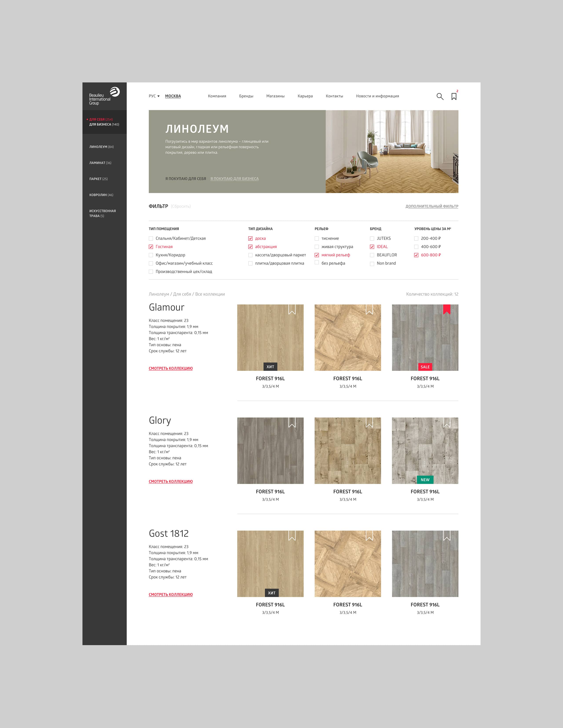
Task: Open saved bookmarks icon in header
Action: (454, 96)
